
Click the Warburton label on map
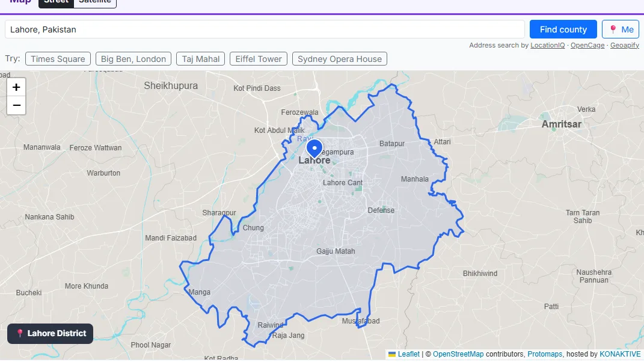[x=103, y=173]
